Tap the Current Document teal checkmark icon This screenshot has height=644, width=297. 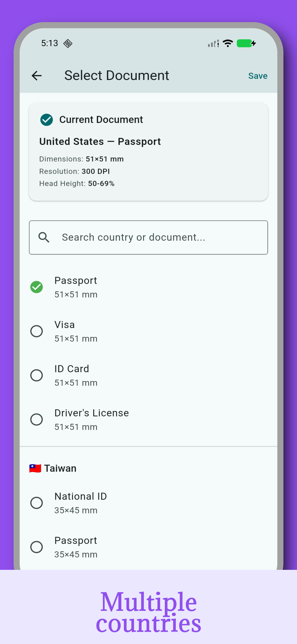[x=47, y=120]
